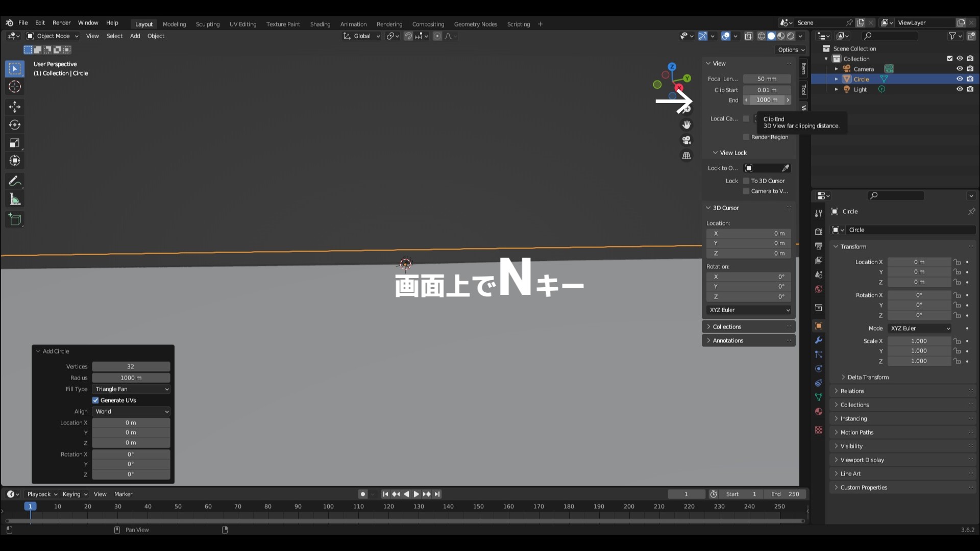
Task: Open the Modifier wrench properties tab
Action: (x=819, y=340)
